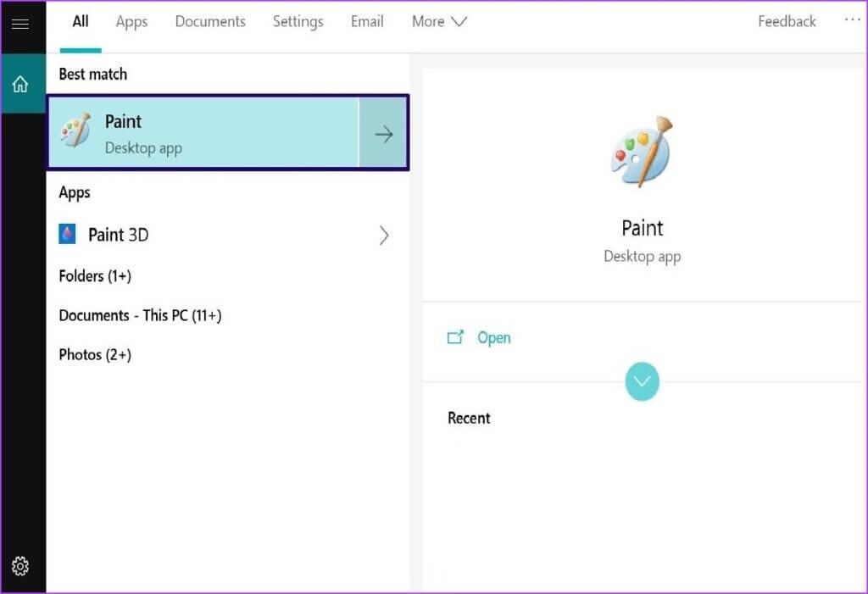Click the Best match heading
This screenshot has height=594, width=868.
click(x=93, y=75)
